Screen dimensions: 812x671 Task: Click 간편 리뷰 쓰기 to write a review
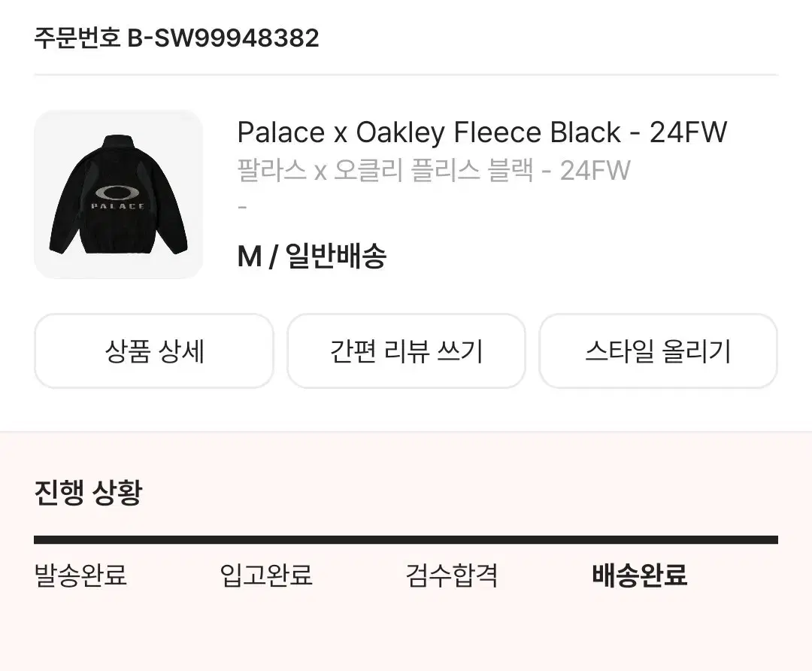pyautogui.click(x=406, y=351)
